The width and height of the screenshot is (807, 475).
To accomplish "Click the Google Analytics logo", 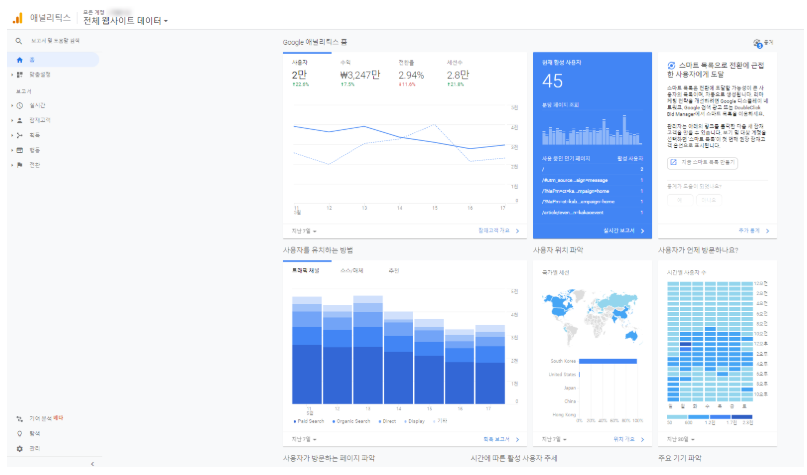I will coord(17,17).
